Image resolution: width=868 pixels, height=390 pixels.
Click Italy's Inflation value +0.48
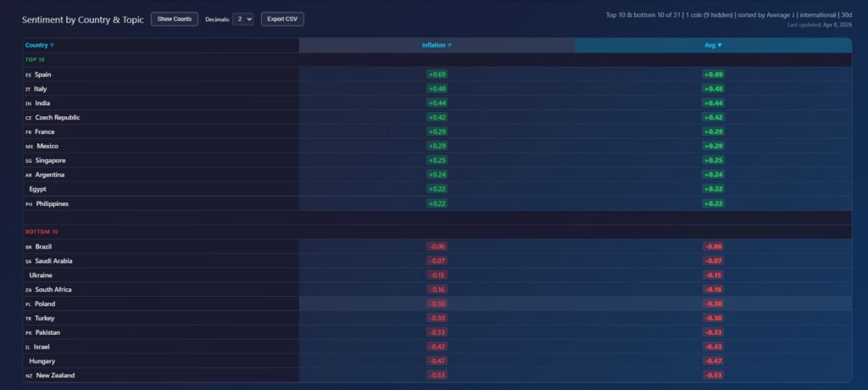(x=437, y=89)
